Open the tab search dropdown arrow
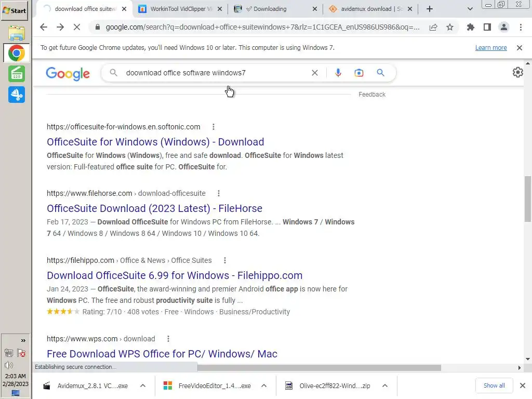 (470, 9)
